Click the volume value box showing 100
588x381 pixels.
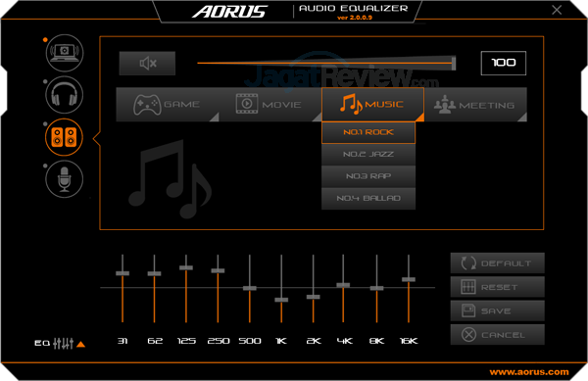504,63
